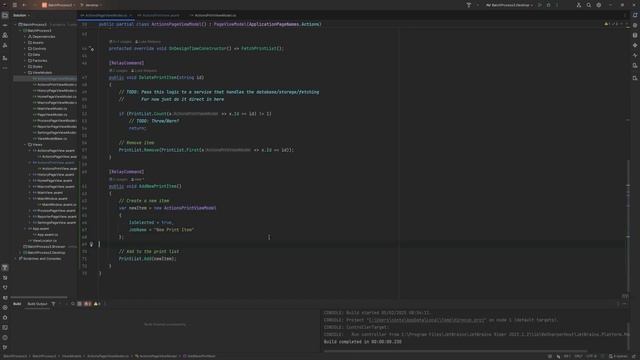Click the UTF-8 encoding status bar entry
Image resolution: width=640 pixels, height=360 pixels.
tap(591, 356)
